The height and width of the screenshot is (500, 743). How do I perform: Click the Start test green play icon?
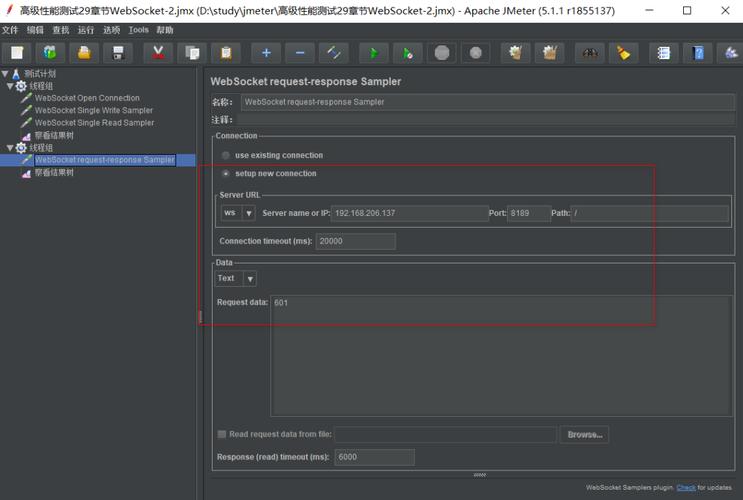(x=373, y=53)
